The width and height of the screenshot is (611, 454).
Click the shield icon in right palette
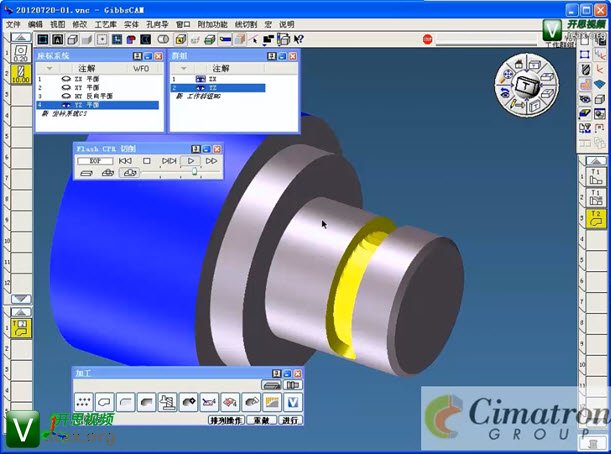click(x=585, y=69)
